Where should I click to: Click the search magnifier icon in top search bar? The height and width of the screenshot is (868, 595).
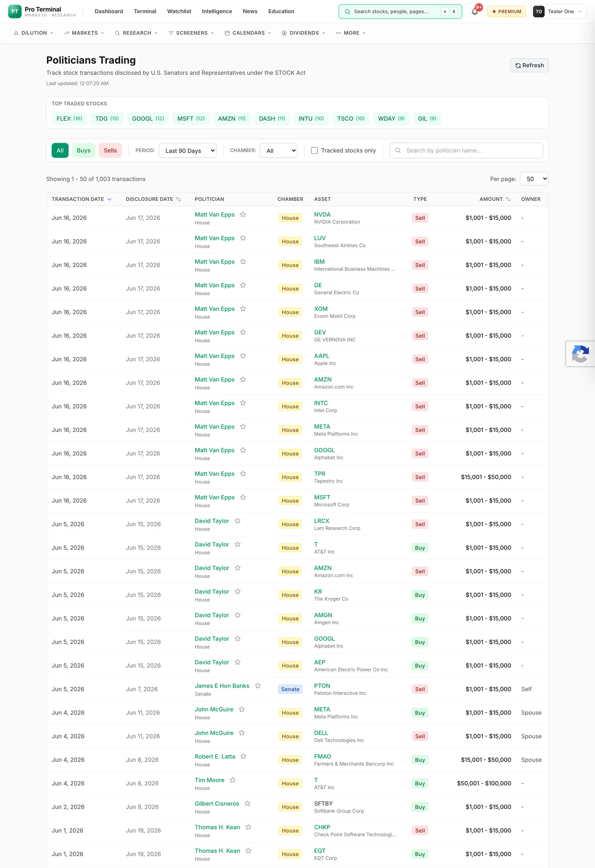(347, 12)
